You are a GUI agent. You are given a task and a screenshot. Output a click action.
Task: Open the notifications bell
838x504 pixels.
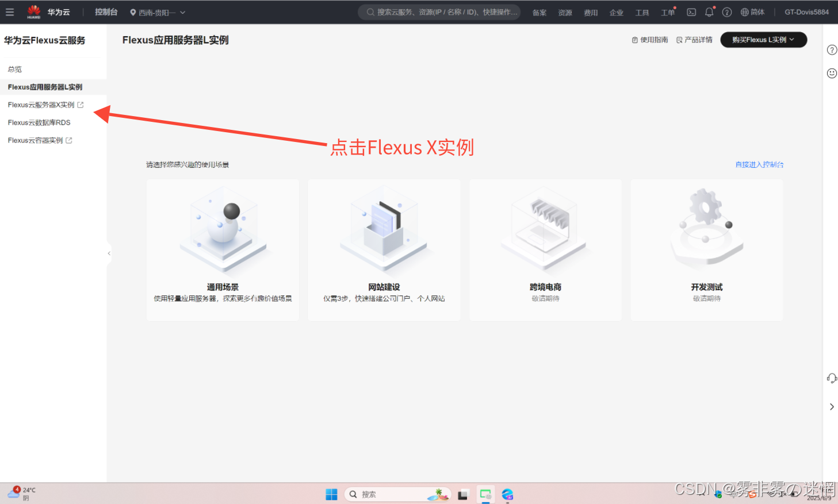[709, 12]
